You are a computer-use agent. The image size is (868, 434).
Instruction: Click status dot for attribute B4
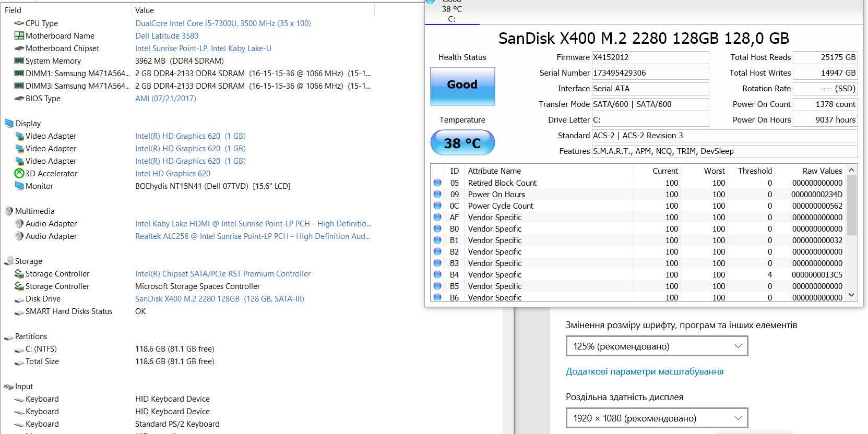click(x=437, y=275)
